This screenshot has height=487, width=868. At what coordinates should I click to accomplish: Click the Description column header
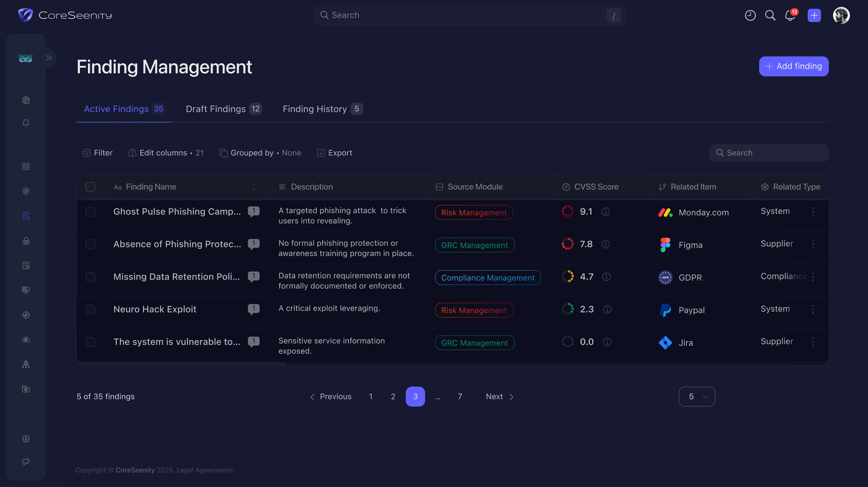(347, 187)
